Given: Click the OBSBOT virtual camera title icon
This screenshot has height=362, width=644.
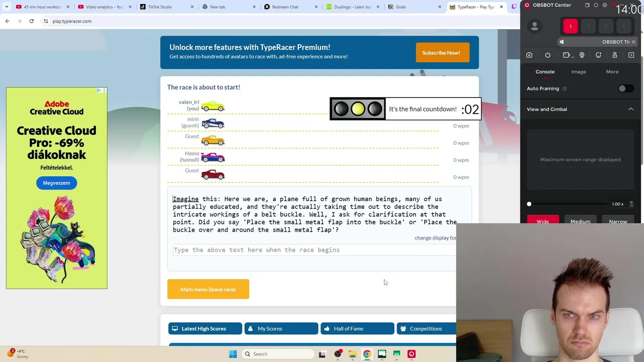Looking at the screenshot, I should (587, 5).
